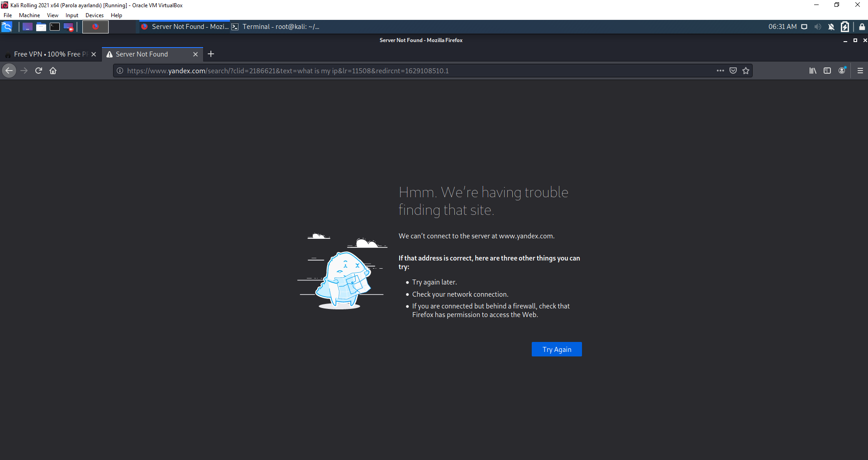This screenshot has height=460, width=868.
Task: Open the clock showing 06:31 AM
Action: [x=782, y=27]
